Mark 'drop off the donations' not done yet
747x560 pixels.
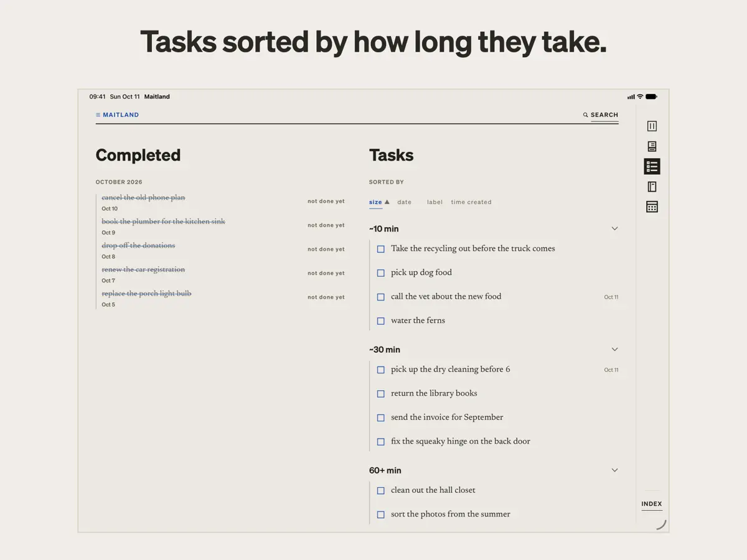326,250
